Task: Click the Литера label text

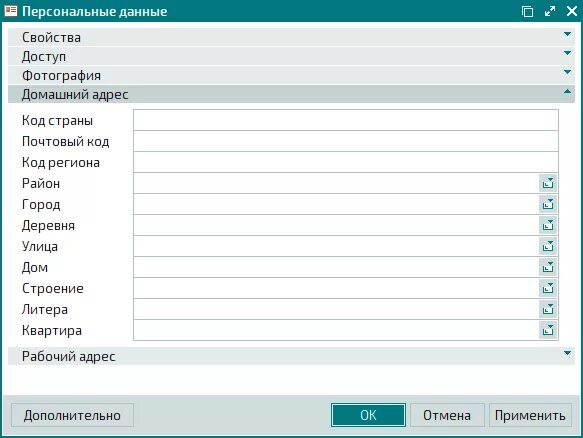Action: point(45,309)
